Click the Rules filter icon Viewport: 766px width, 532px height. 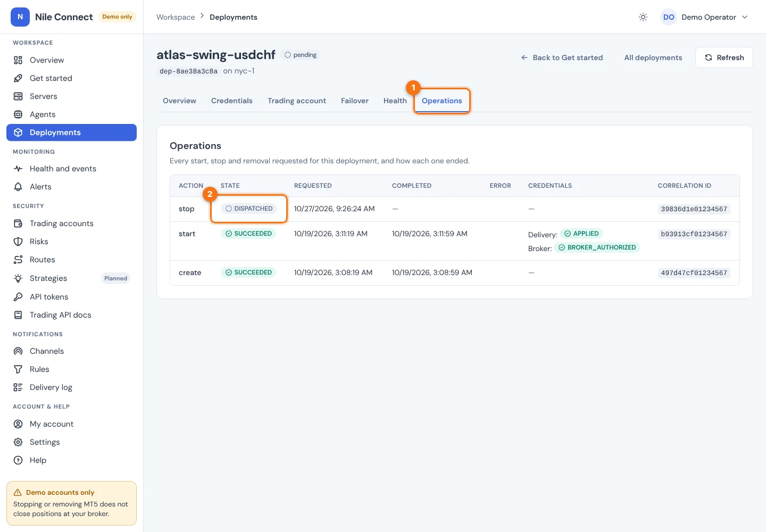pyautogui.click(x=18, y=369)
